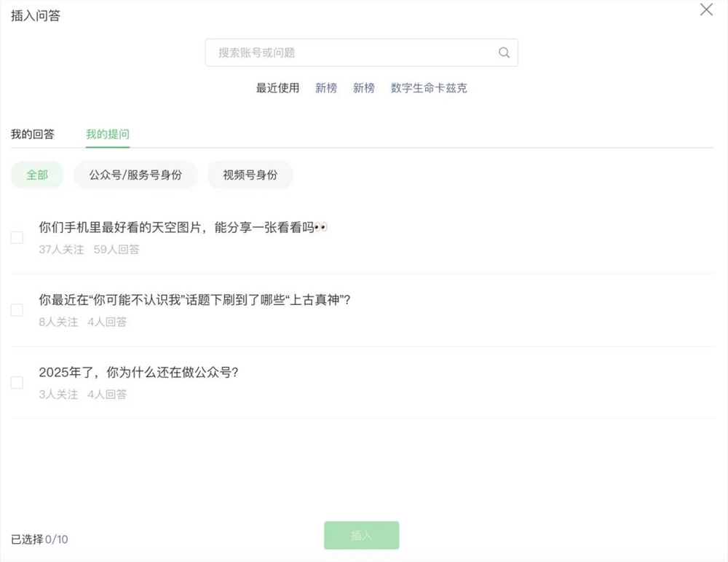Close the 插入问答 dialog
728x562 pixels.
(705, 10)
